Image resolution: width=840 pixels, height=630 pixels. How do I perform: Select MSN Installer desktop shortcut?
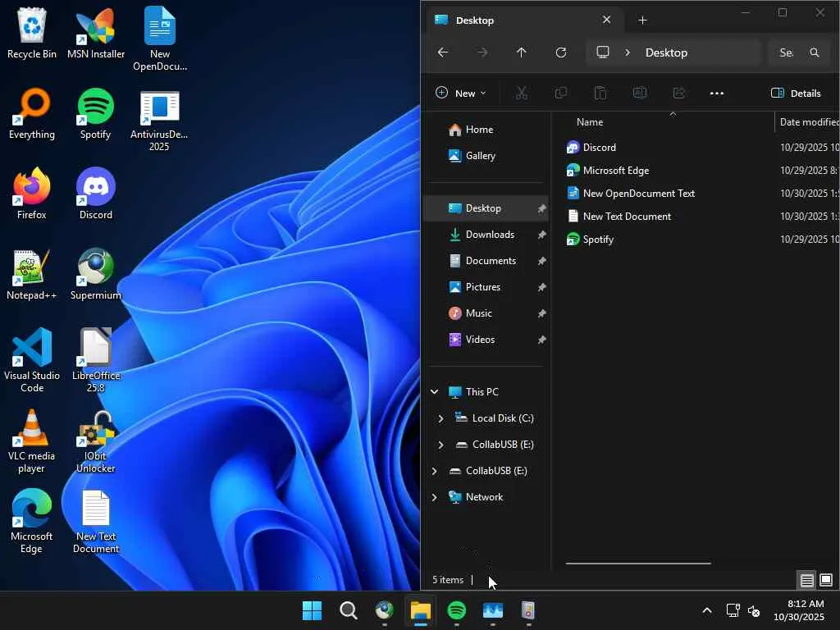[x=96, y=33]
